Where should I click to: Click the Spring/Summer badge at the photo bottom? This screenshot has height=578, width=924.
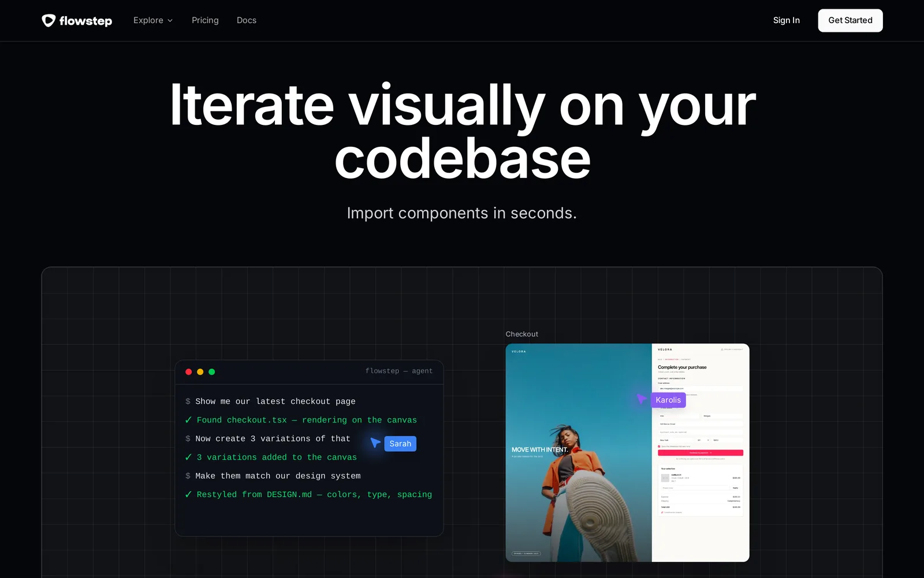527,553
